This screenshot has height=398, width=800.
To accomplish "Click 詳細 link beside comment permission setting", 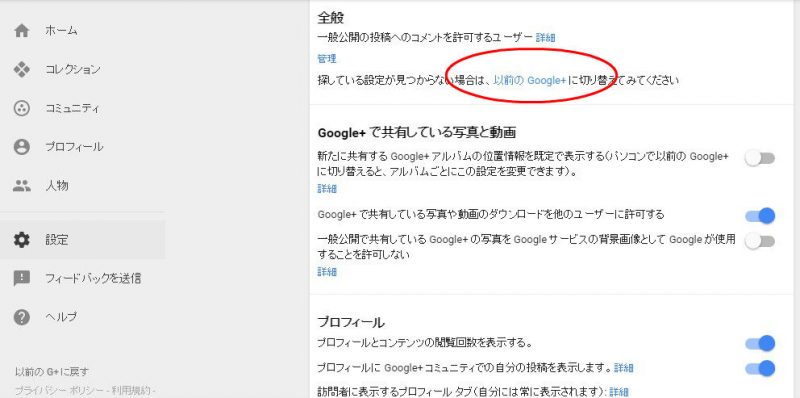I will [545, 37].
